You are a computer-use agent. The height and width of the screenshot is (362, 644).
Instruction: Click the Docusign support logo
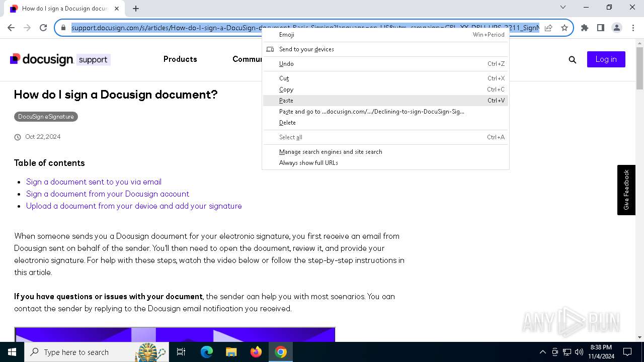60,59
